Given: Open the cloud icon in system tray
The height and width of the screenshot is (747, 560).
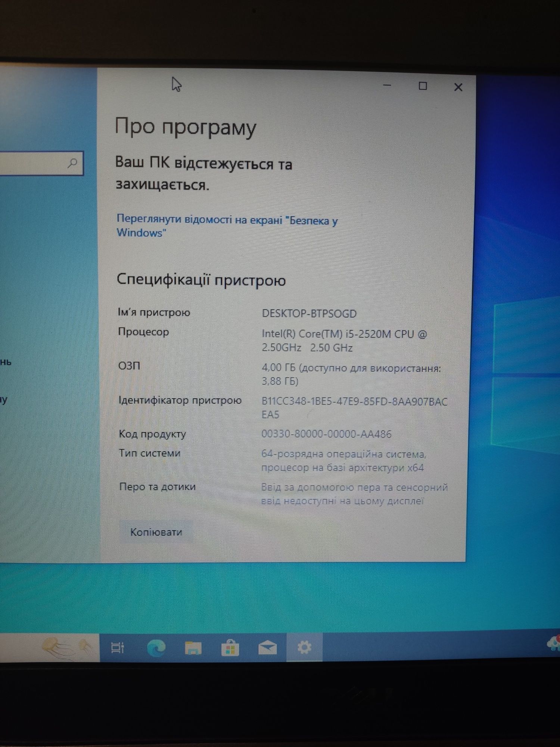Looking at the screenshot, I should [x=553, y=643].
